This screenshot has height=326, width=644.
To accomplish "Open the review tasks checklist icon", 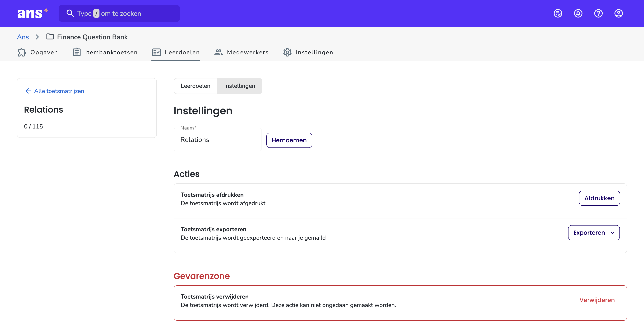I will click(558, 13).
